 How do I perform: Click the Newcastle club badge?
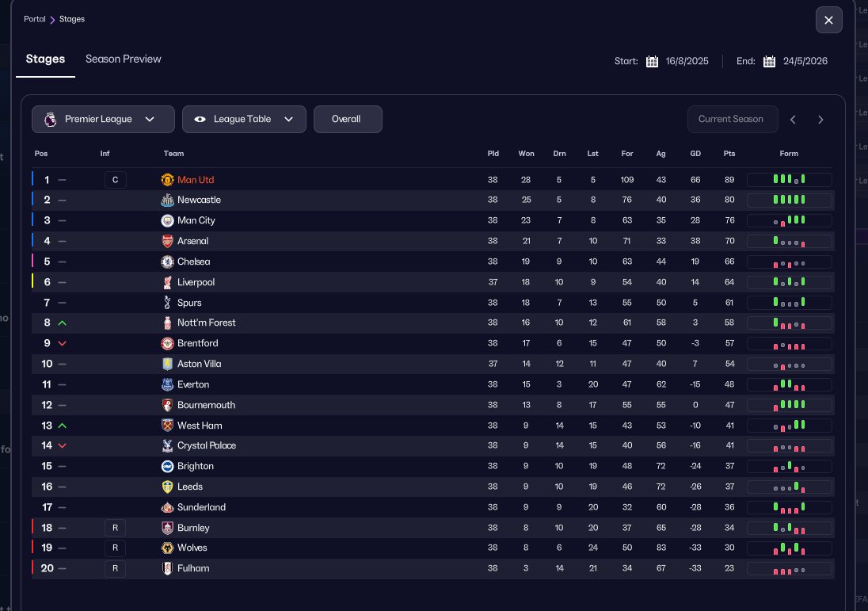pos(167,200)
